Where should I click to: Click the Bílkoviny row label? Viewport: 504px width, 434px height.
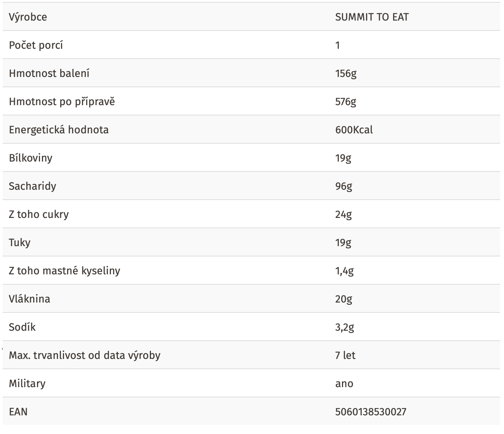pos(30,158)
